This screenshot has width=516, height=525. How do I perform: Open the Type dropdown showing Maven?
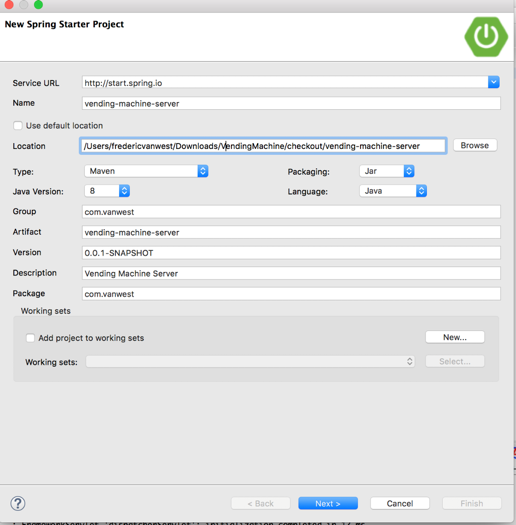146,171
